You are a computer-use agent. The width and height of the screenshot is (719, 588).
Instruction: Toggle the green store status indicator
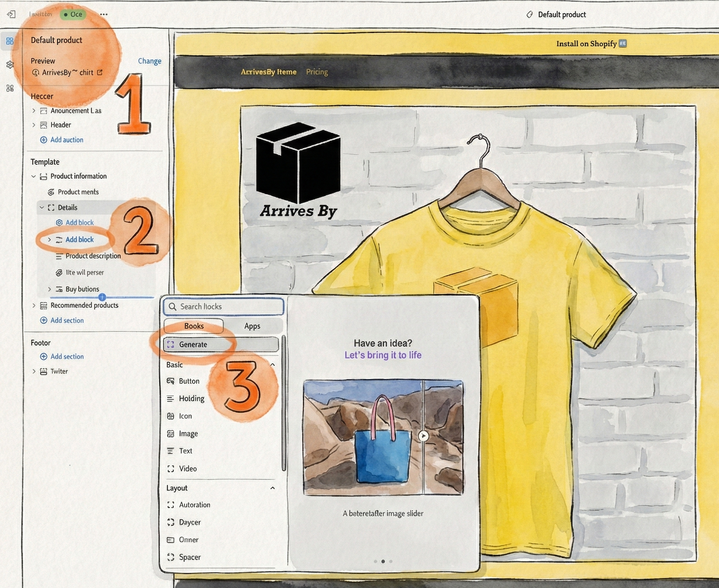(x=73, y=14)
